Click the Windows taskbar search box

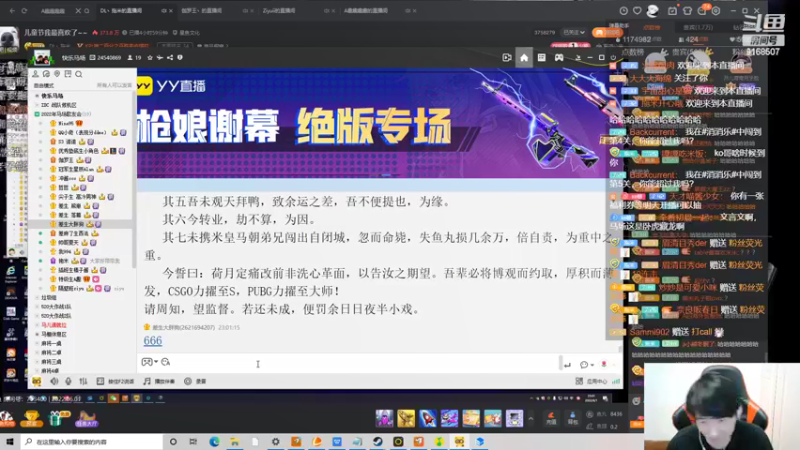coord(92,441)
